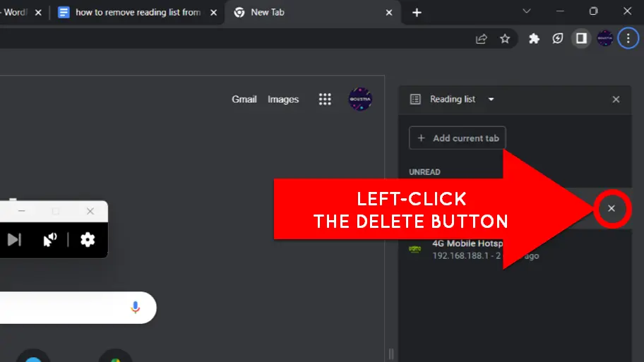Switch to the New Tab tab
This screenshot has width=644, height=362.
(313, 13)
